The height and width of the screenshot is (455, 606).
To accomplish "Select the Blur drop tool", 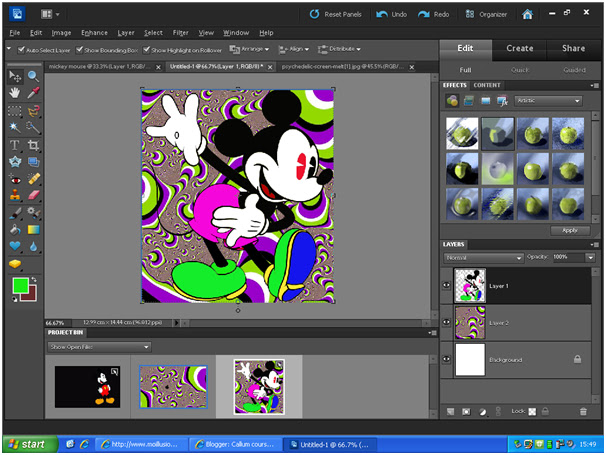I will pyautogui.click(x=33, y=246).
